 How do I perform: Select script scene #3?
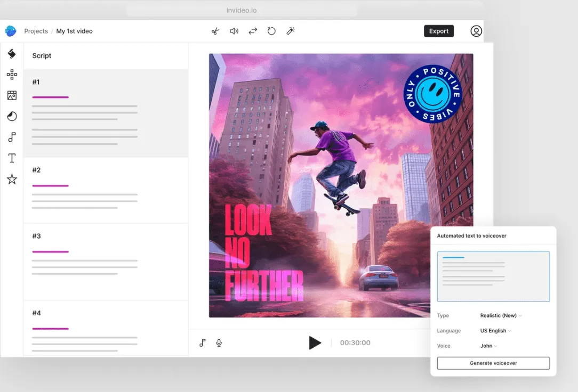coord(106,262)
